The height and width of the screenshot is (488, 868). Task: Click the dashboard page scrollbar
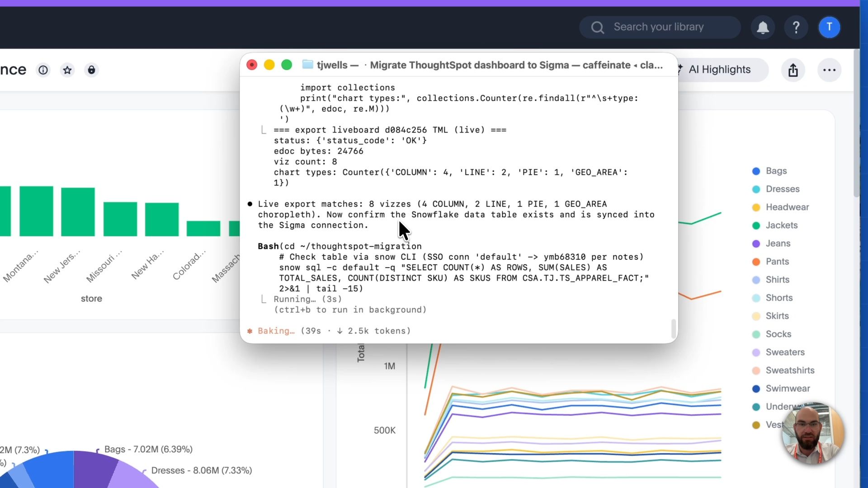coord(856,122)
